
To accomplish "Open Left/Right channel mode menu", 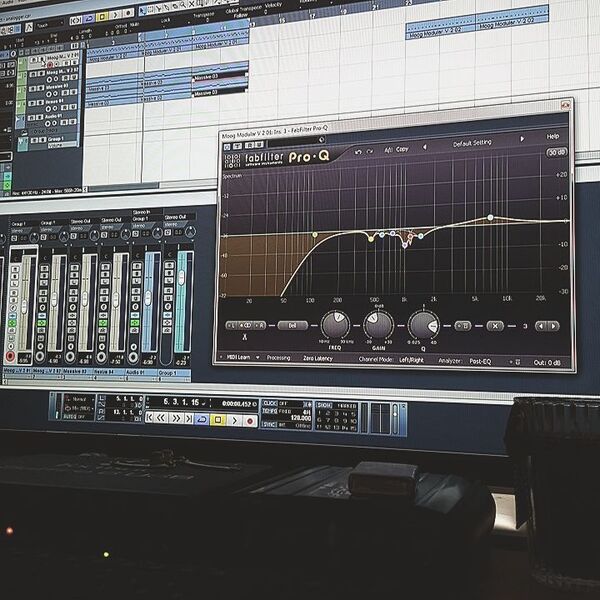I will click(411, 360).
